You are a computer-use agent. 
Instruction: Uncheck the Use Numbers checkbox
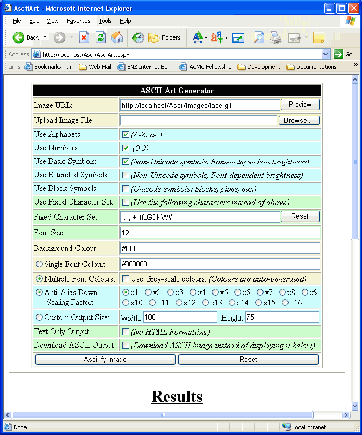coord(125,148)
